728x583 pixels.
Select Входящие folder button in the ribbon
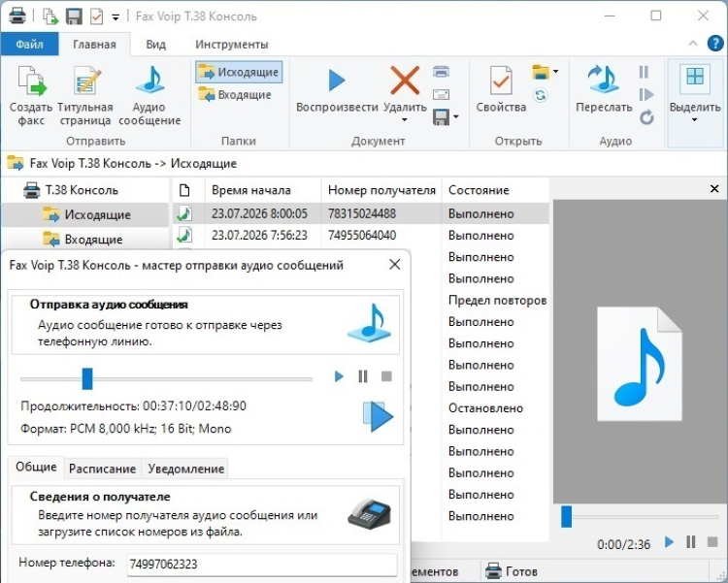pos(235,95)
